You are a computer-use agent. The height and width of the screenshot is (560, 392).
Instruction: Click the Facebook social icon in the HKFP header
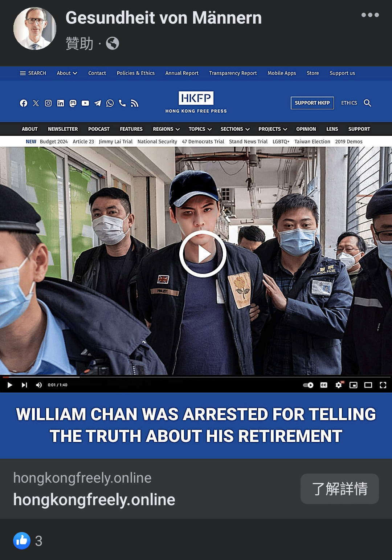24,103
